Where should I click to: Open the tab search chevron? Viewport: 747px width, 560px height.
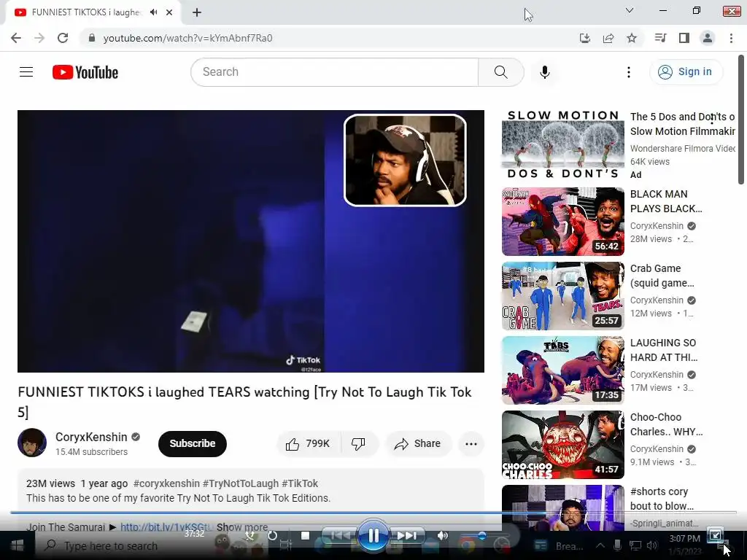(630, 10)
